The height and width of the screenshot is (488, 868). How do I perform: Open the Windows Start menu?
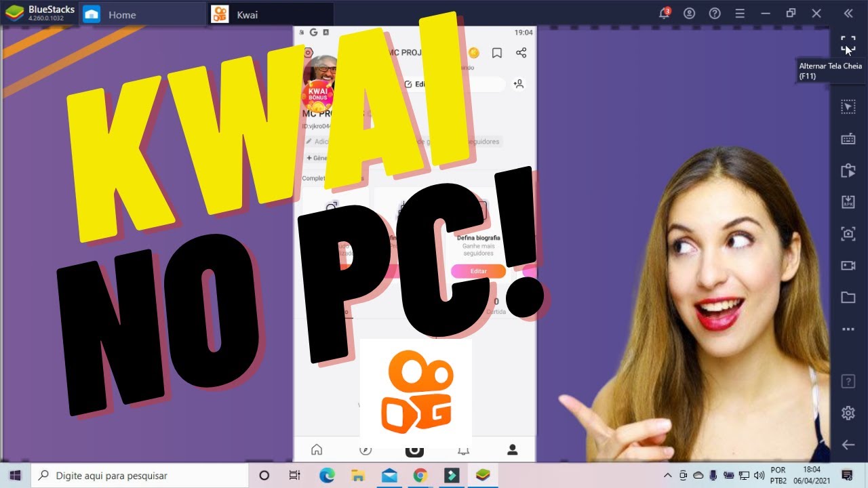click(15, 475)
